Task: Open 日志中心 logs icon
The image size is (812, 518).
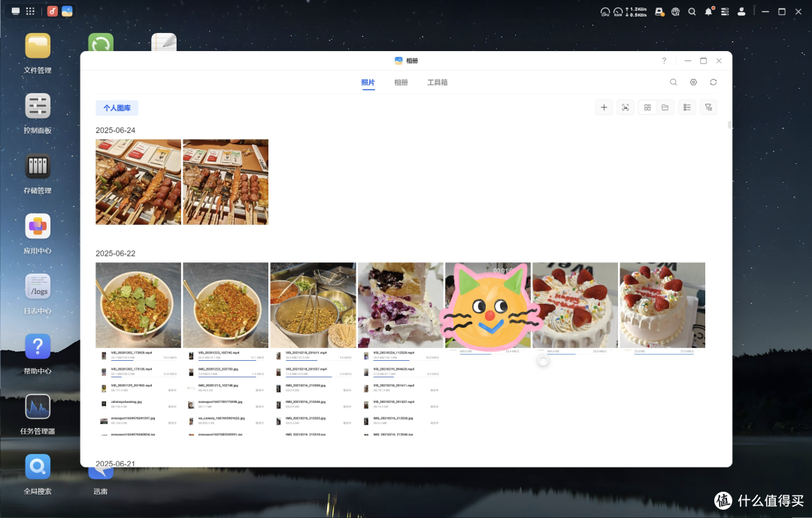Action: (x=38, y=286)
